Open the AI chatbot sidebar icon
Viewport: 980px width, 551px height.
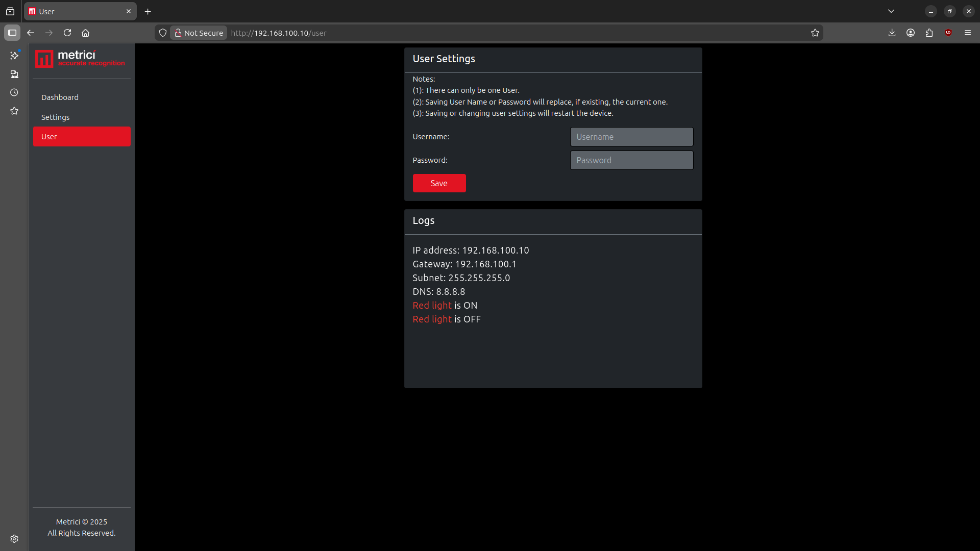tap(14, 55)
